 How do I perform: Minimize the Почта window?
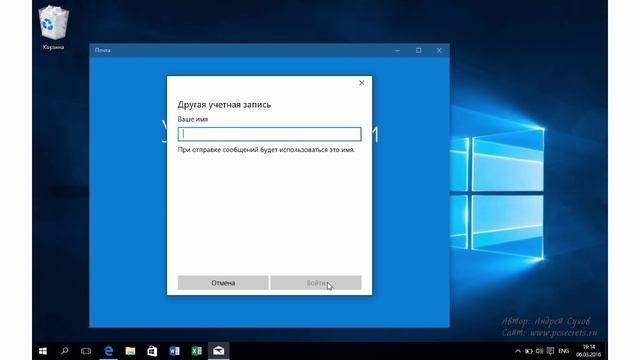tap(398, 50)
